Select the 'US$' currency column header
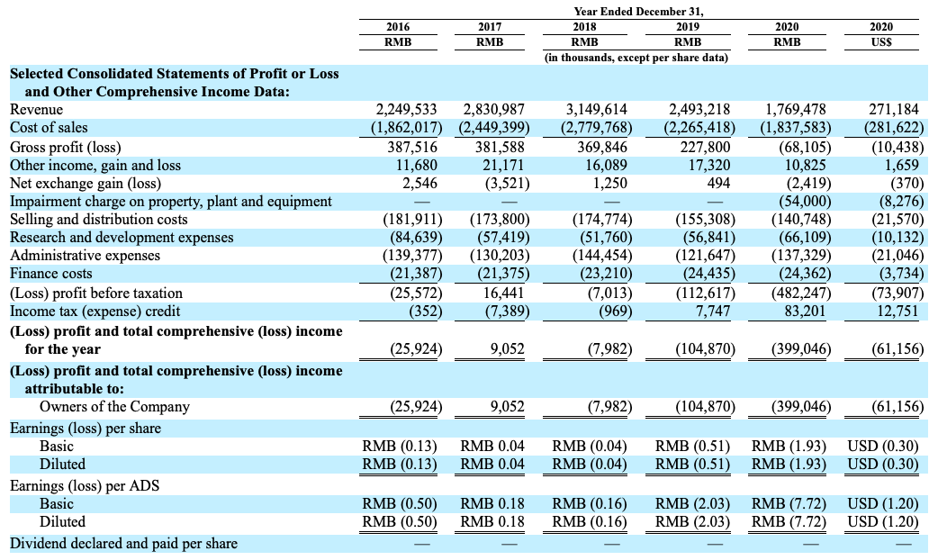The image size is (938, 560). tap(881, 41)
